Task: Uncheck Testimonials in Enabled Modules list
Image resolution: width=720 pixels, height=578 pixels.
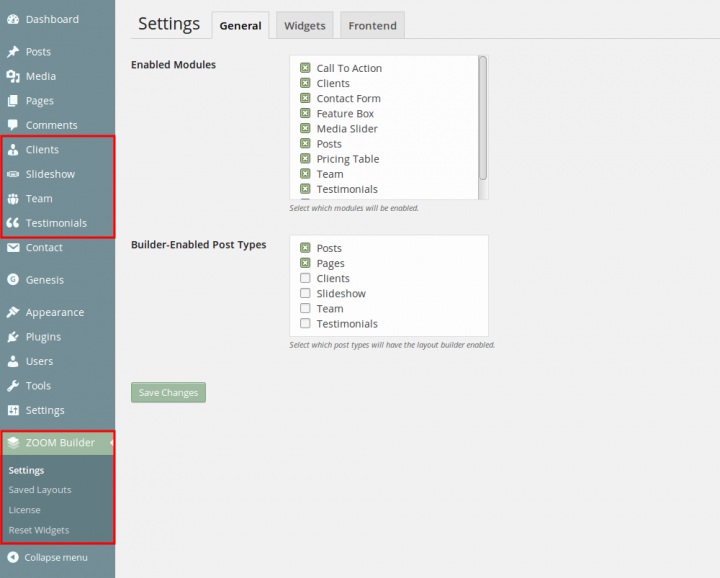Action: 305,189
